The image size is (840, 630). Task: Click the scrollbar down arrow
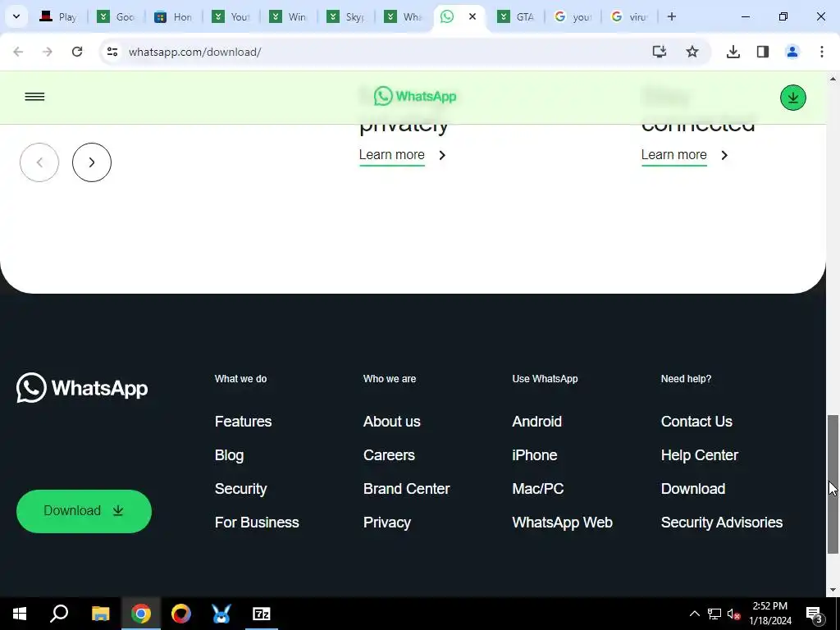[833, 590]
